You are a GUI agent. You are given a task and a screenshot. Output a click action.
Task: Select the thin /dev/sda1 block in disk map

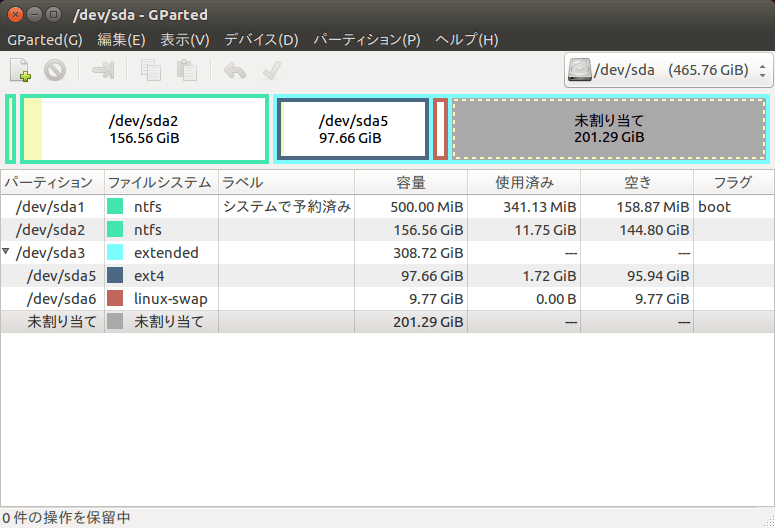(x=10, y=129)
